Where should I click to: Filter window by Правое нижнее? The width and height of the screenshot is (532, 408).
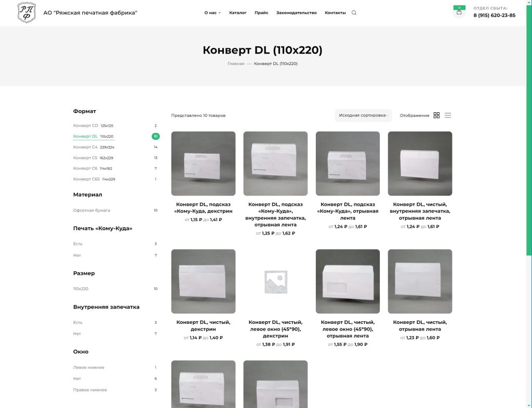(90, 390)
